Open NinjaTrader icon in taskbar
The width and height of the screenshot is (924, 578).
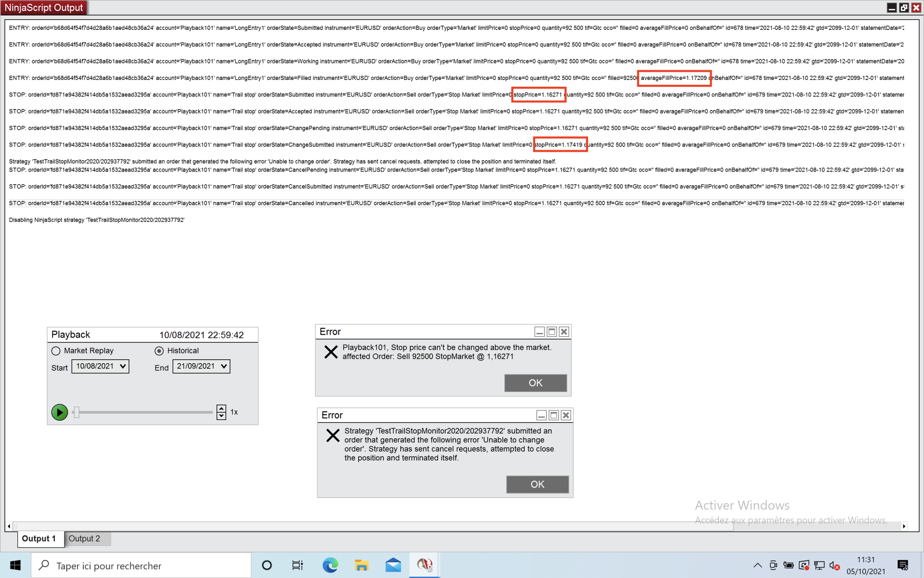(424, 565)
